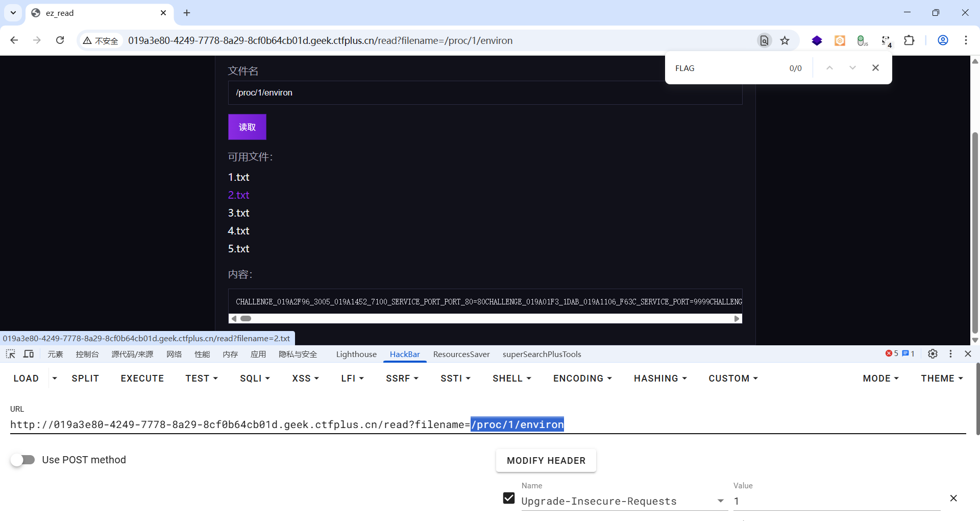
Task: Open the Extensions puzzle icon
Action: click(909, 40)
